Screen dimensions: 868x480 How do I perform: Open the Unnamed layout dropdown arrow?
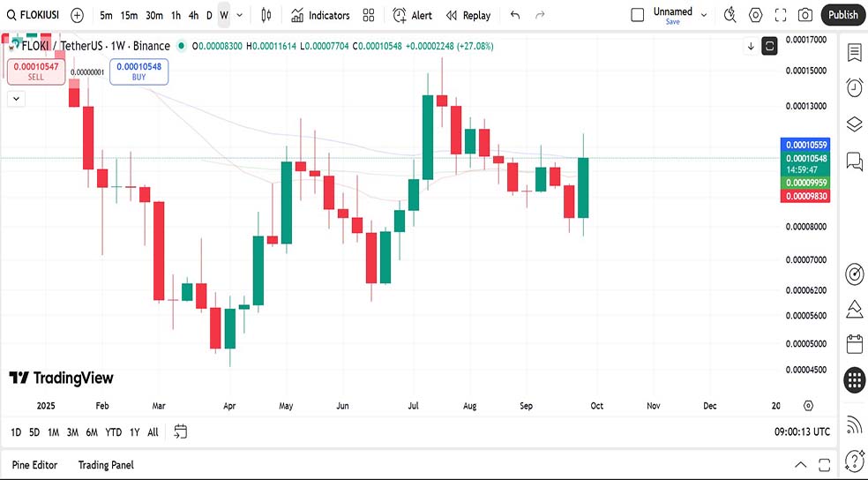(x=703, y=13)
